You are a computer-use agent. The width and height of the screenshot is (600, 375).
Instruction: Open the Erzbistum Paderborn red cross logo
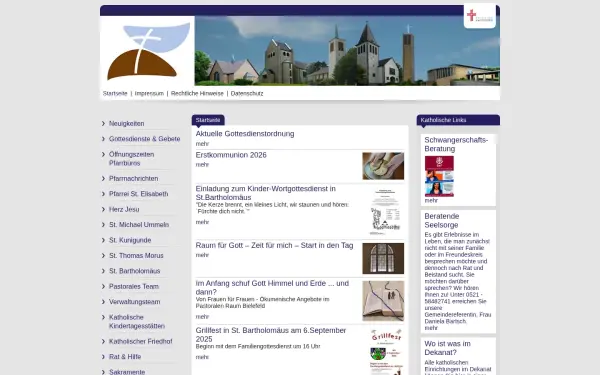[x=479, y=16]
